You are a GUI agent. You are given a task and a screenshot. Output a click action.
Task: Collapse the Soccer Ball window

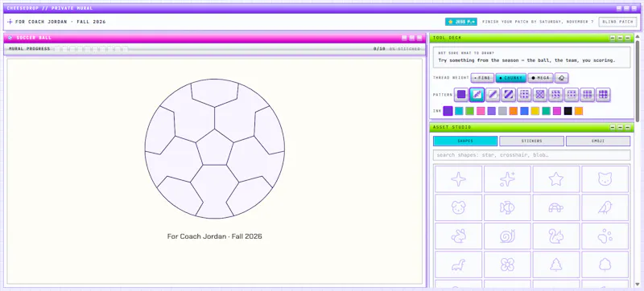click(x=404, y=38)
